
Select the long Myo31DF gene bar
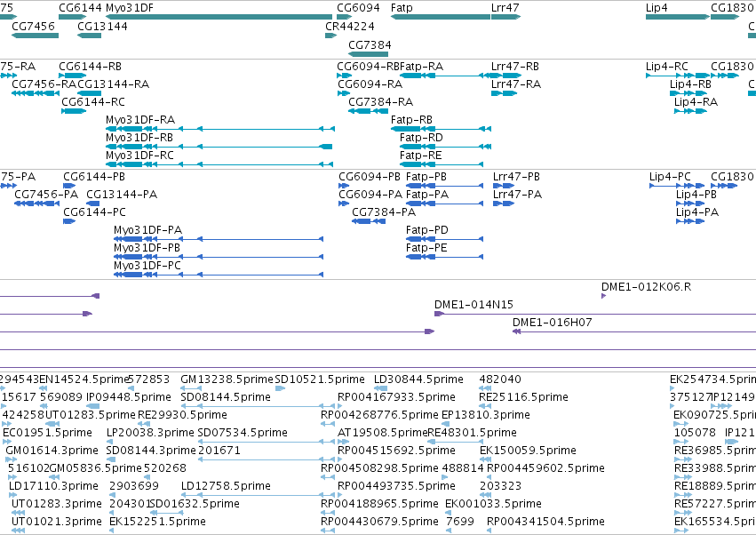219,18
